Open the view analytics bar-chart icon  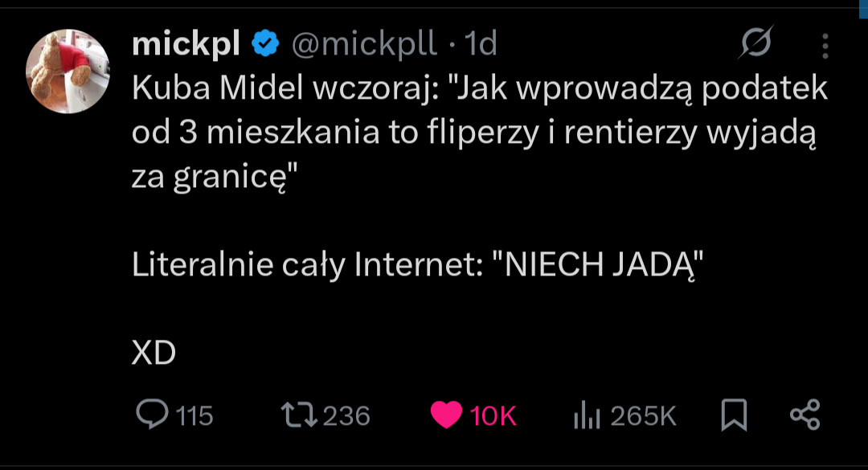point(586,415)
